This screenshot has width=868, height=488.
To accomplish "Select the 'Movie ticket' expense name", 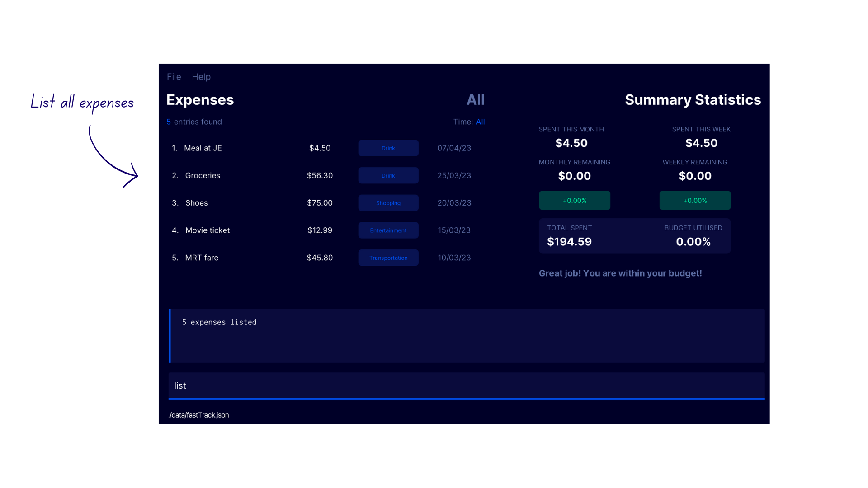I will pos(208,230).
